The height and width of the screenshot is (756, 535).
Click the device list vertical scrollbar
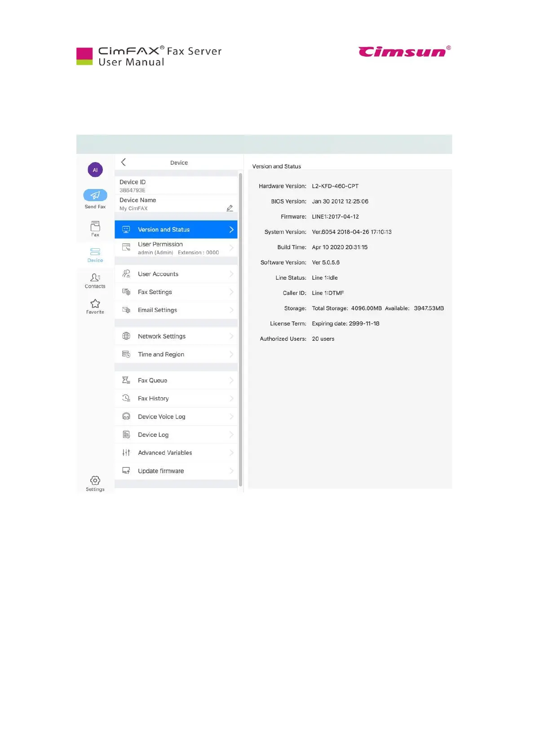pyautogui.click(x=240, y=330)
